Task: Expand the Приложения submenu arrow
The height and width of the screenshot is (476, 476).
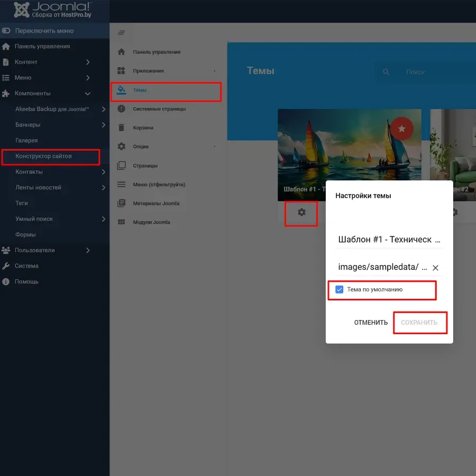Action: pos(214,71)
